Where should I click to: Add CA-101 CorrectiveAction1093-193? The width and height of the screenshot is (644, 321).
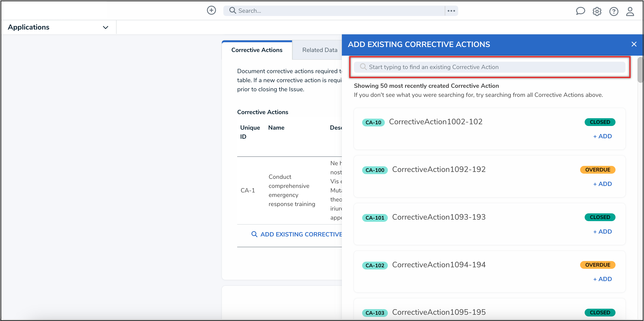(602, 231)
